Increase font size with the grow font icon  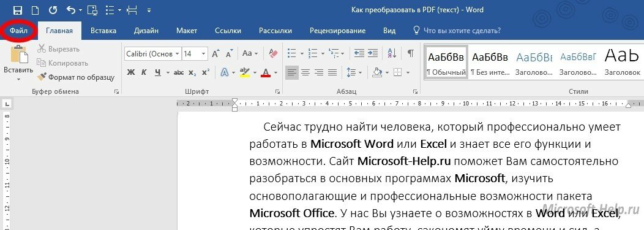[216, 53]
